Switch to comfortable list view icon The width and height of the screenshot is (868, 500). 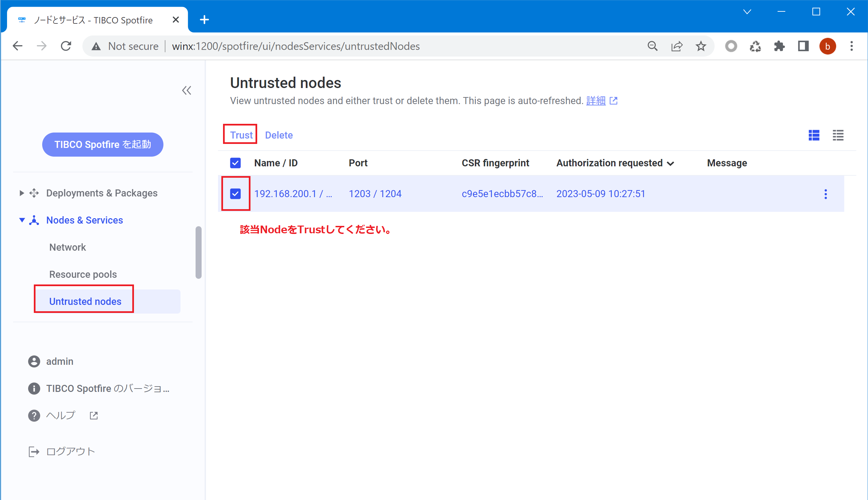tap(814, 135)
